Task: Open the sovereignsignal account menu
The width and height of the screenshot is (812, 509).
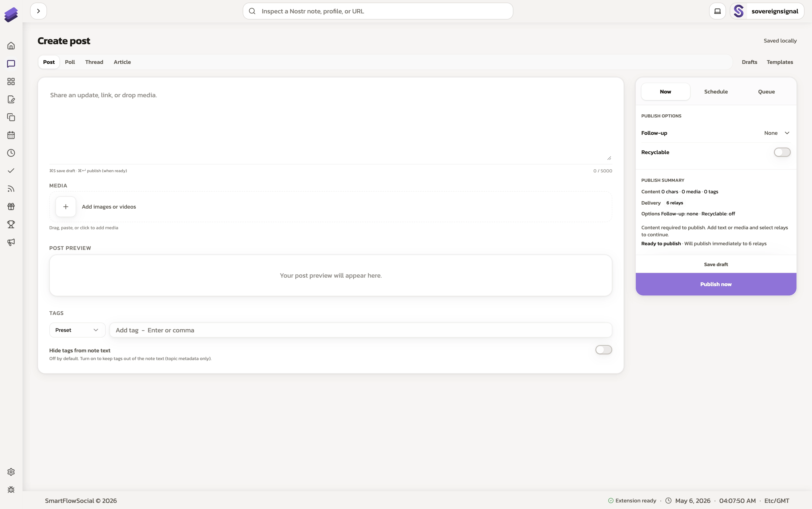Action: (x=767, y=11)
